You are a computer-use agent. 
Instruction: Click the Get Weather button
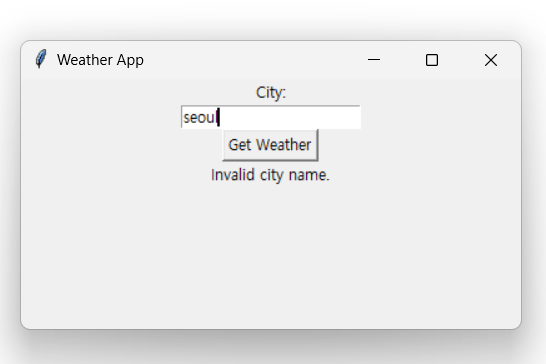coord(270,145)
